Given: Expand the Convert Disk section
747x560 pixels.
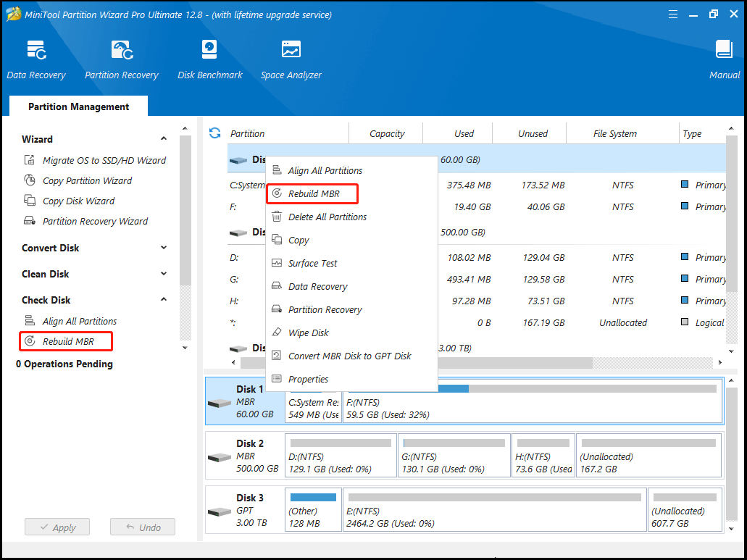Looking at the screenshot, I should click(164, 248).
